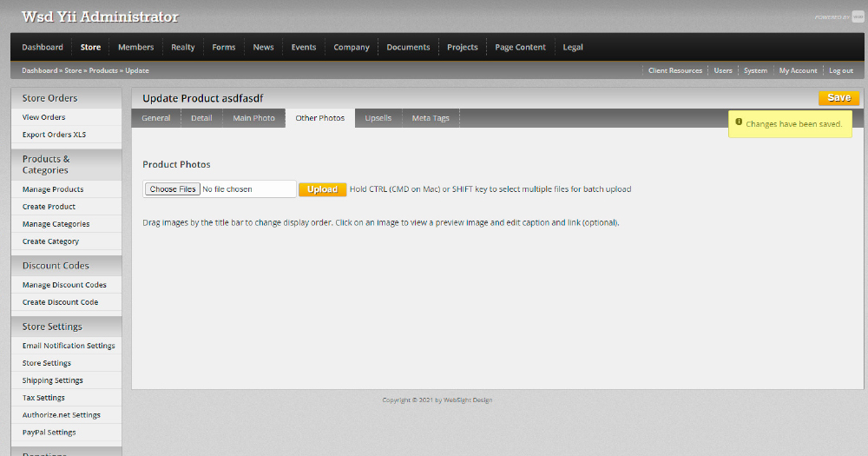The image size is (868, 456).
Task: Click the Discount Codes sidebar heading
Action: tap(56, 266)
